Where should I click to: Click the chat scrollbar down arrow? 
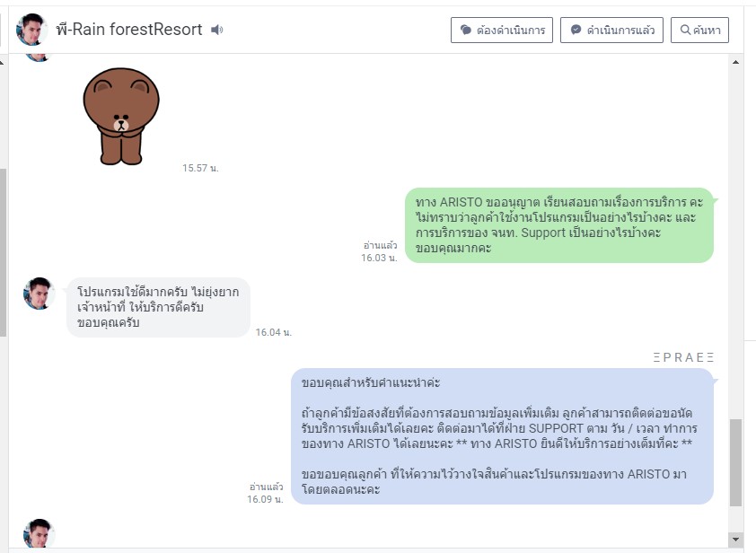[735, 540]
